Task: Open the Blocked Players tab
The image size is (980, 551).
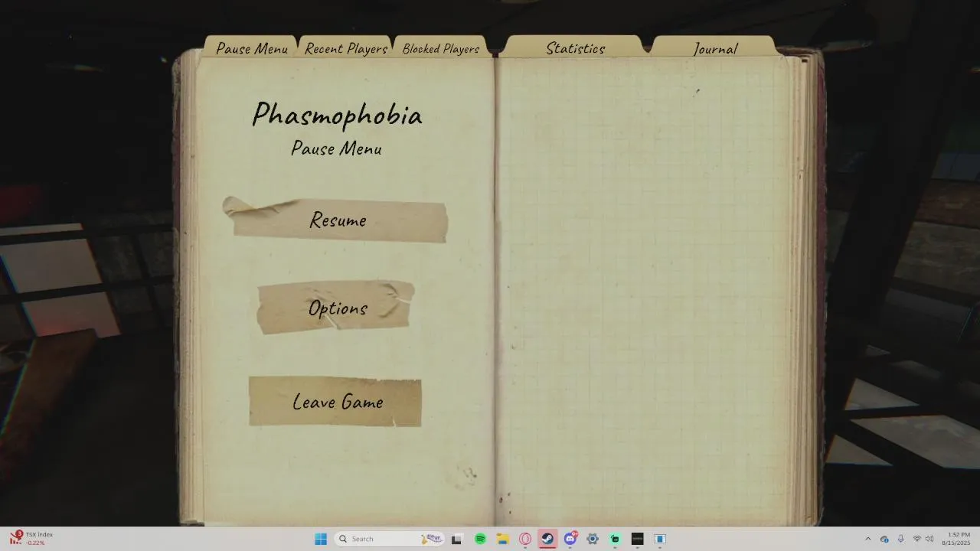Action: [x=440, y=47]
